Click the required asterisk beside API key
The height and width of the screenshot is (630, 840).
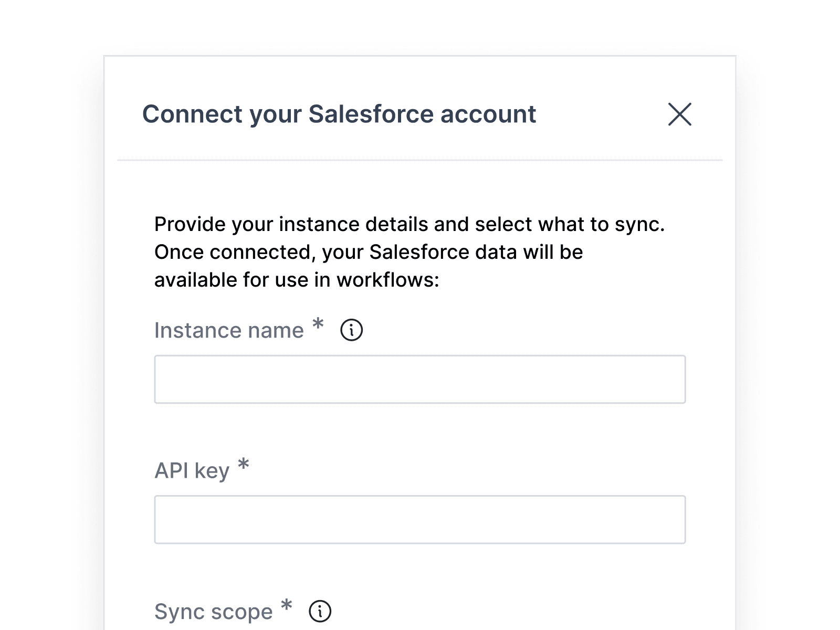click(x=243, y=465)
